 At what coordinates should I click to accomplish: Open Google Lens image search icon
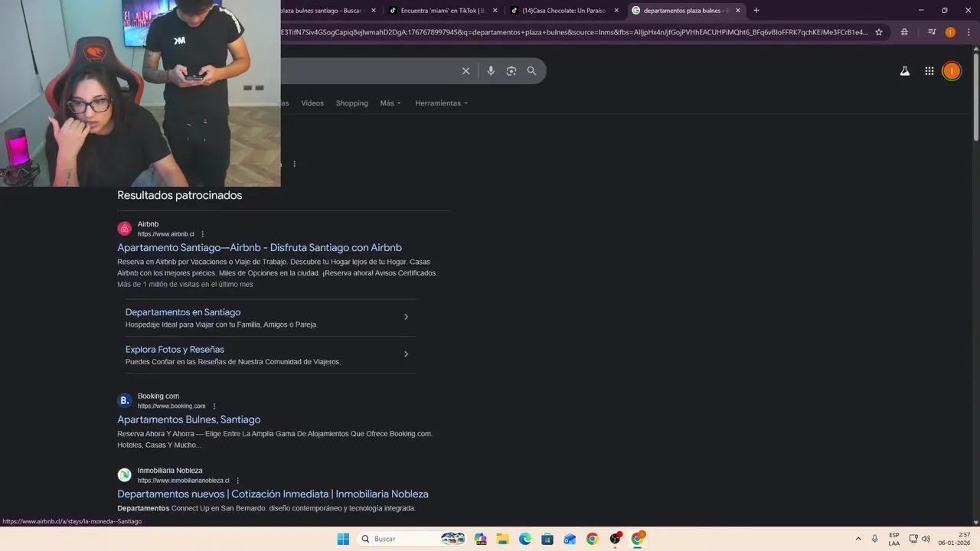coord(511,71)
